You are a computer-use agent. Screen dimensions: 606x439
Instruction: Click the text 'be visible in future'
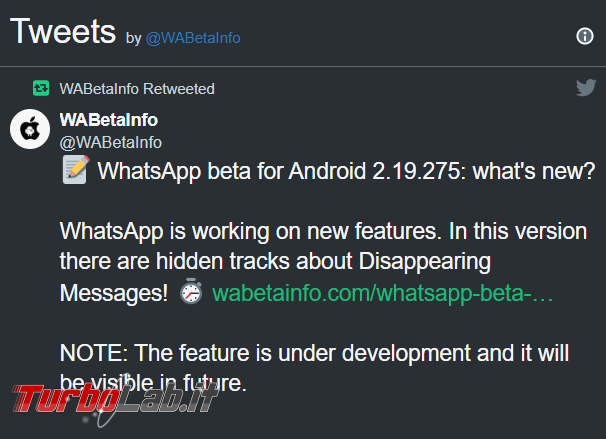pos(151,383)
